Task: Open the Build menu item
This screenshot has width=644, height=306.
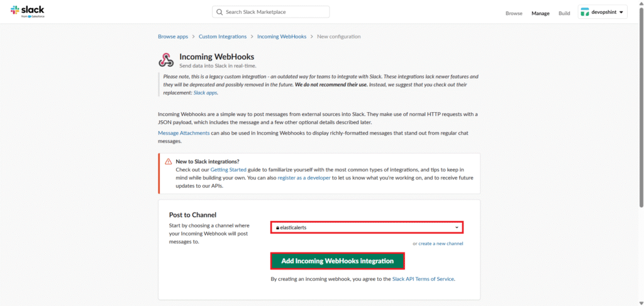Action: click(x=564, y=13)
